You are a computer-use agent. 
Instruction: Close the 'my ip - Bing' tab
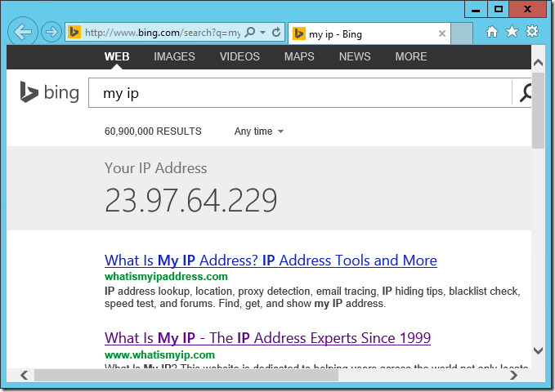point(441,33)
